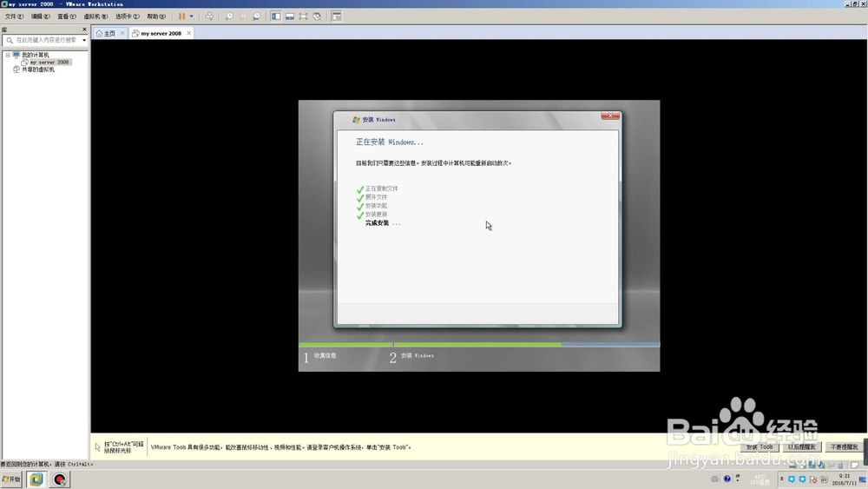This screenshot has height=489, width=868.
Task: Click the 以后提醒我 button
Action: pyautogui.click(x=801, y=447)
